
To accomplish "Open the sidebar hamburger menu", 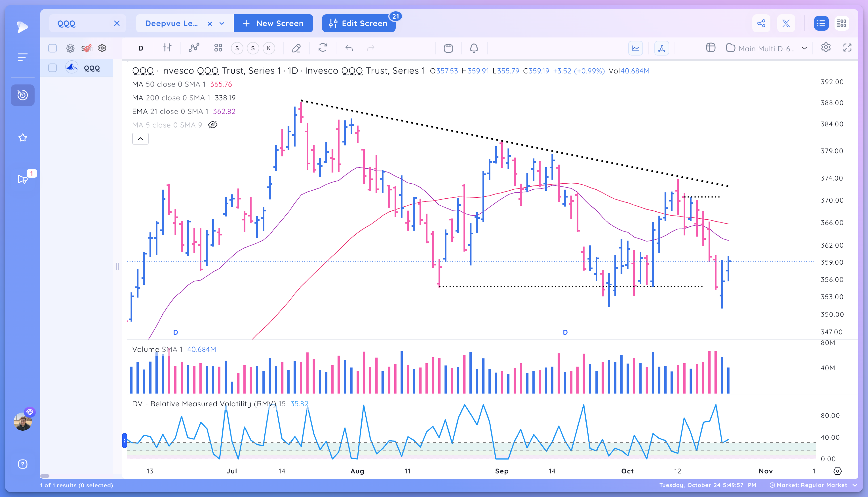I will 23,57.
